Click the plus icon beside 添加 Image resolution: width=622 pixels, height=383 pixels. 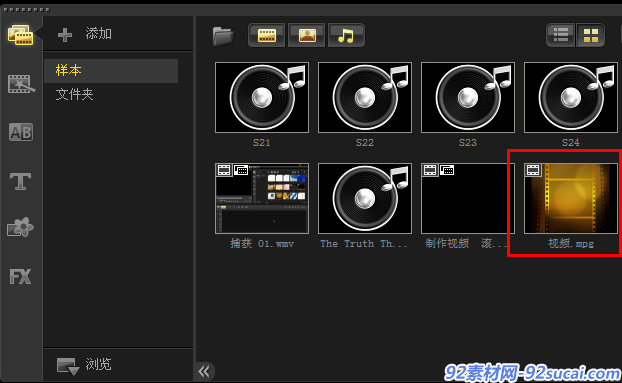pos(65,35)
